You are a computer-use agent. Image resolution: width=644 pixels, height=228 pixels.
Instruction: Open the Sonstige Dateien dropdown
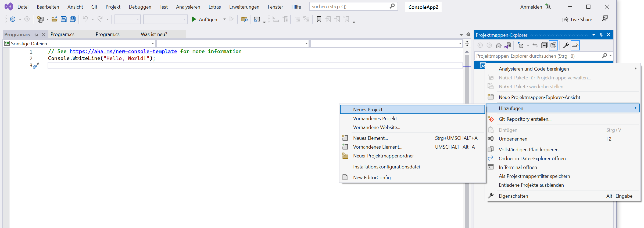[153, 43]
